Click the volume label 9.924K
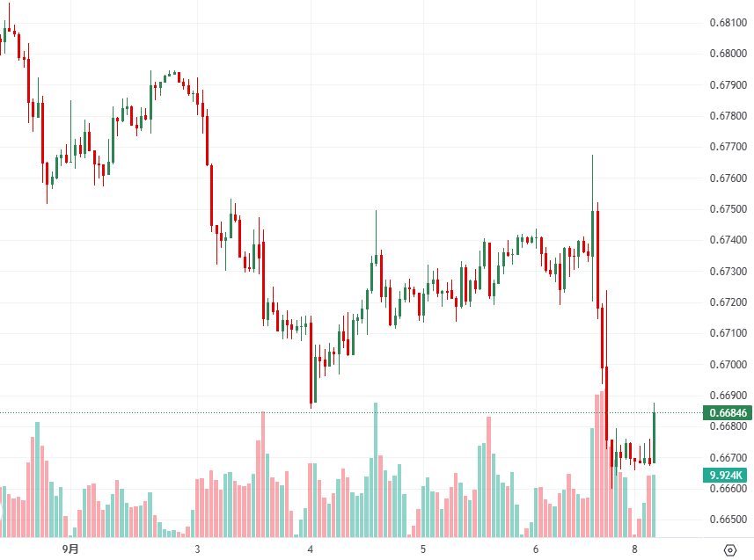The width and height of the screenshot is (754, 560). (x=727, y=476)
